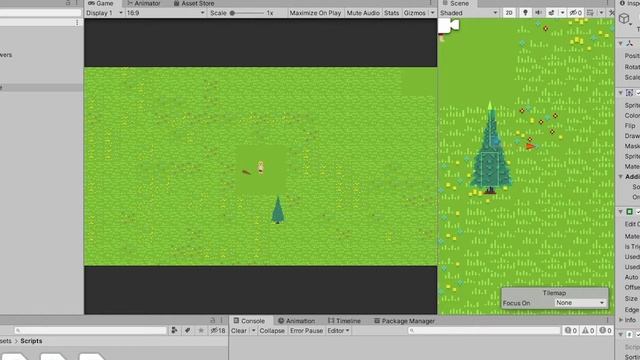Screen dimensions: 640x360
Task: Open the Display 1 dropdown
Action: coord(104,13)
